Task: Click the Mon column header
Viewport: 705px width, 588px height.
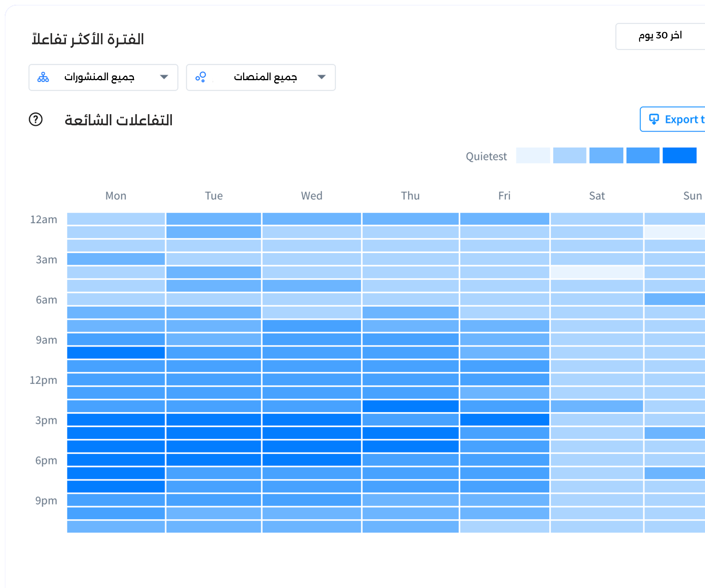Action: [x=116, y=196]
